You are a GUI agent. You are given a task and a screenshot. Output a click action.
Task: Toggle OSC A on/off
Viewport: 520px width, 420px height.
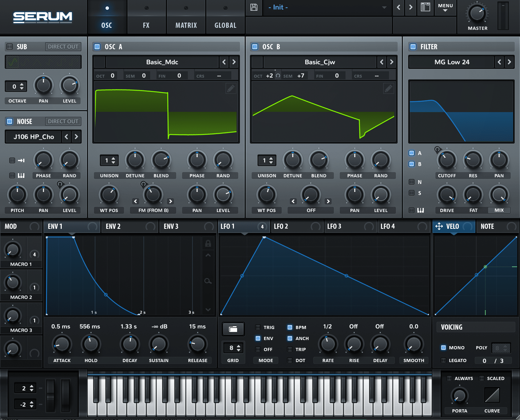pyautogui.click(x=97, y=46)
